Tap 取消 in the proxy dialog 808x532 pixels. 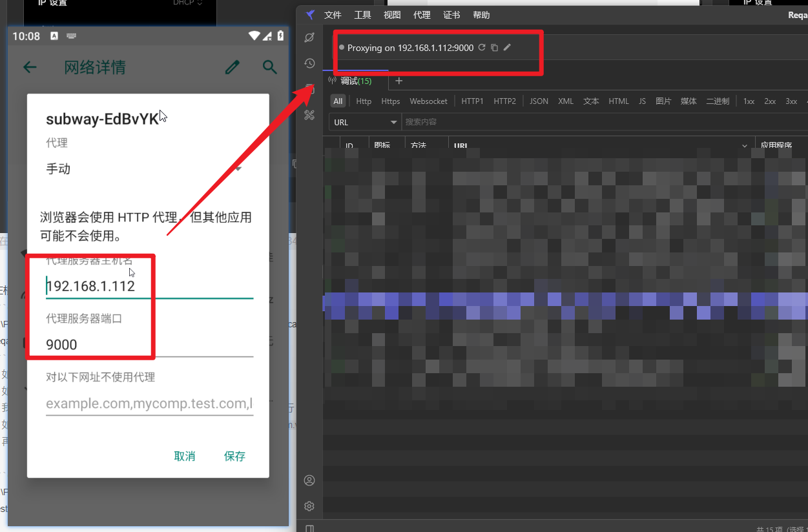coord(185,456)
